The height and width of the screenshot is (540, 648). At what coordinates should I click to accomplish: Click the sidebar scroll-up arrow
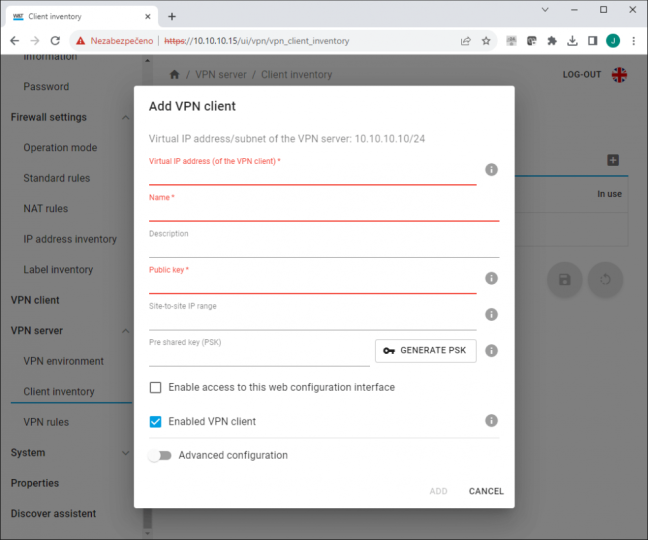[x=148, y=61]
